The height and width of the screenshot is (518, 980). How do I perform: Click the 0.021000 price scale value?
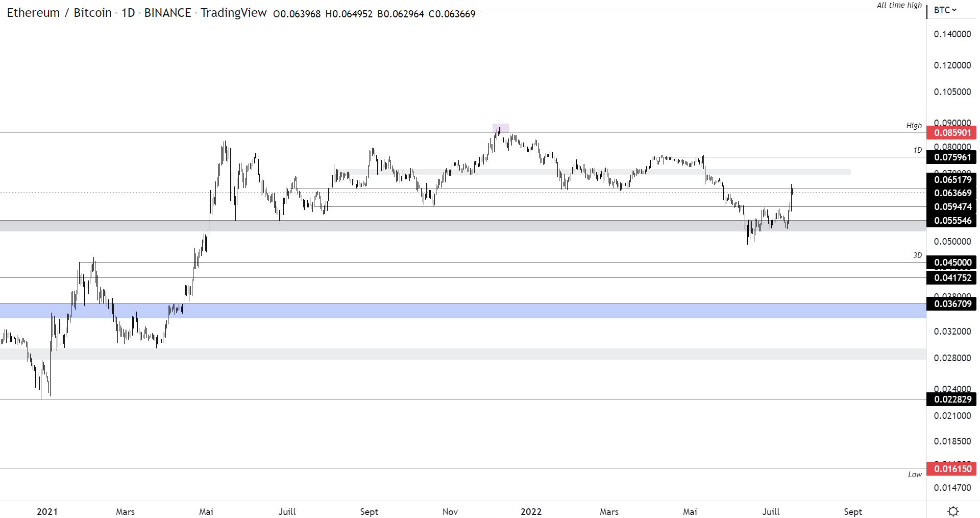[x=952, y=416]
